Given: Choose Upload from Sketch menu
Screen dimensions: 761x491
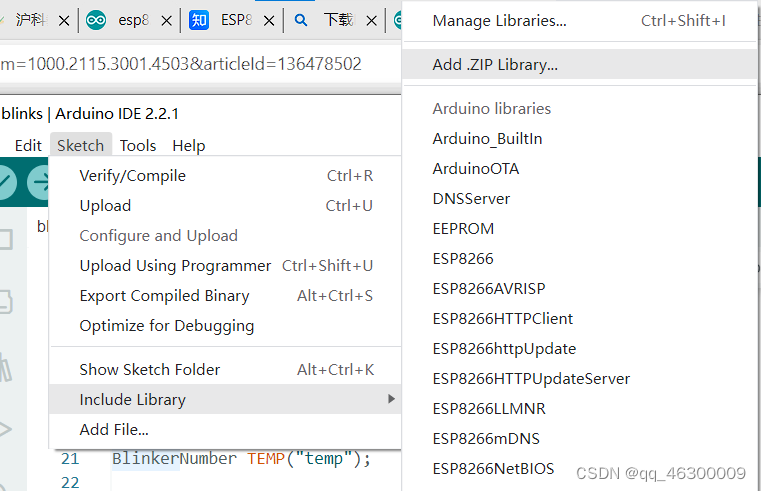Looking at the screenshot, I should (226, 206).
